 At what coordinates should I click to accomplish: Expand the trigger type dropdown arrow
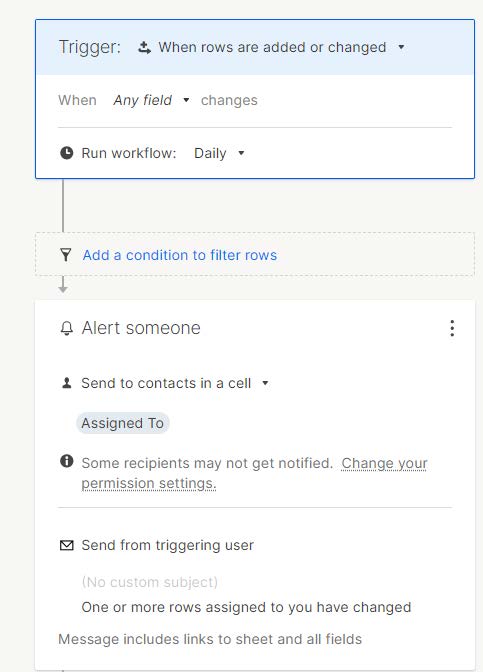coord(401,47)
